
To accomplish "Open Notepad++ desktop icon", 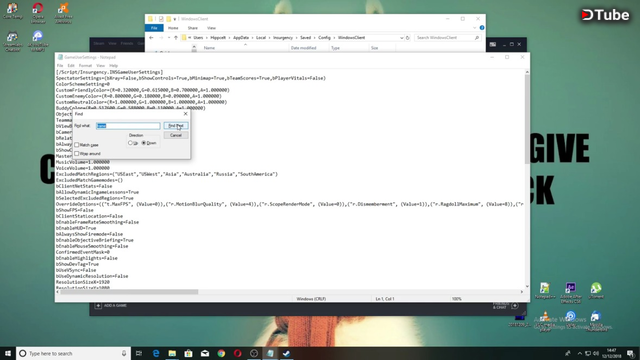I will (545, 291).
